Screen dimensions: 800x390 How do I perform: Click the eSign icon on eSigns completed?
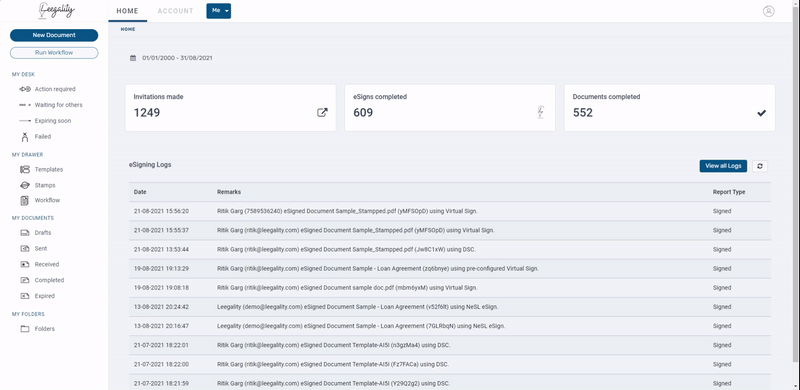pos(541,112)
